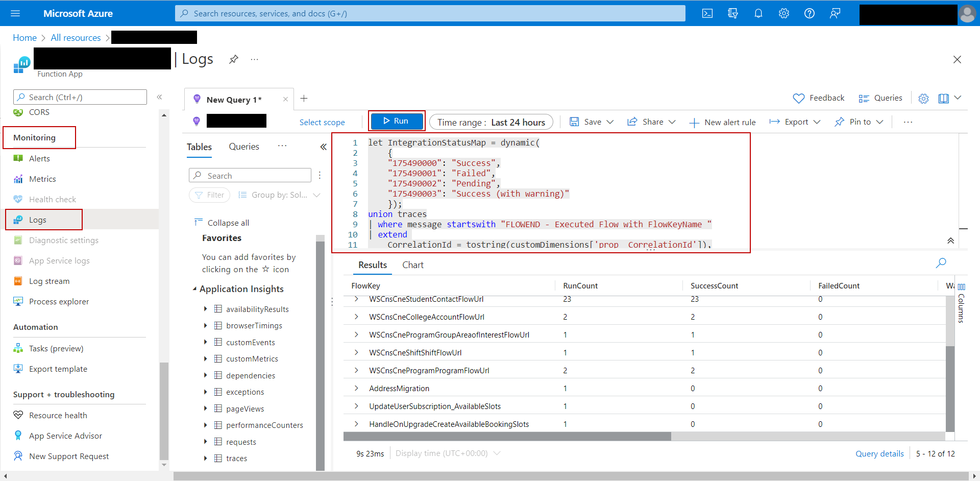Open the ellipsis menu next to Logs title
The image size is (980, 481).
tap(254, 59)
